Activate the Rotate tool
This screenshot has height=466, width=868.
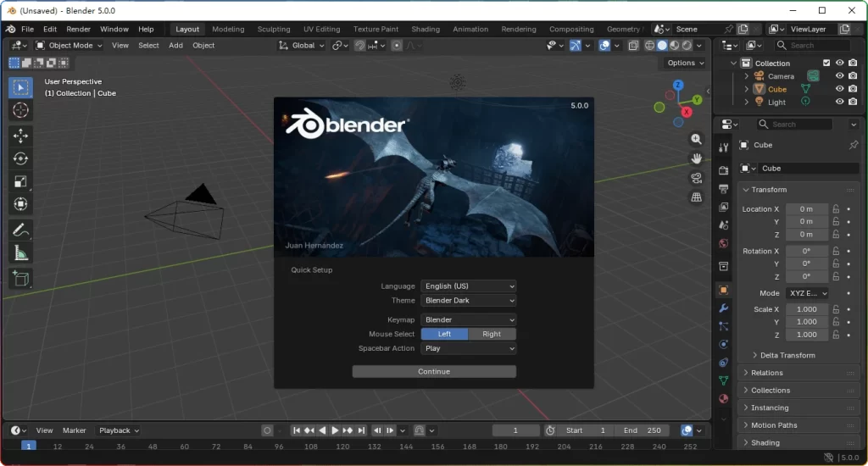coord(20,158)
